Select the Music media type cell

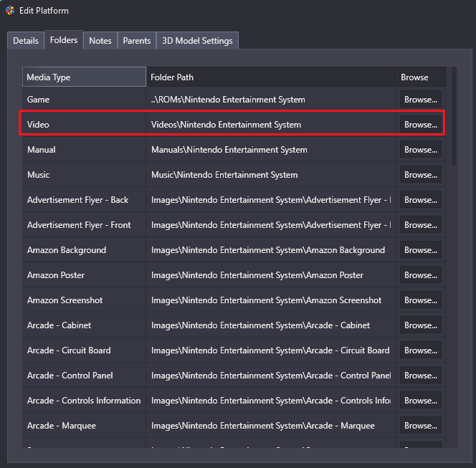pos(84,175)
